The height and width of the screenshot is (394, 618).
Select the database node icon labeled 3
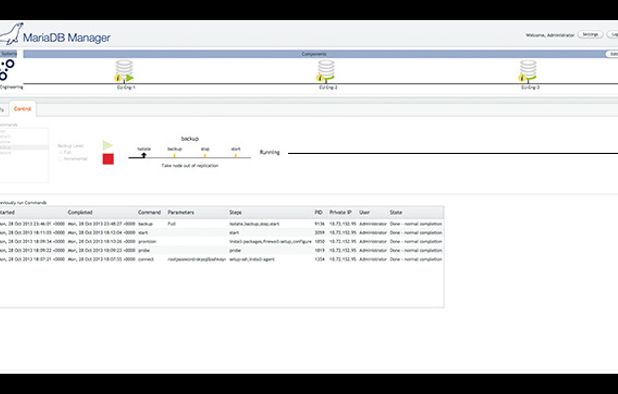click(528, 71)
